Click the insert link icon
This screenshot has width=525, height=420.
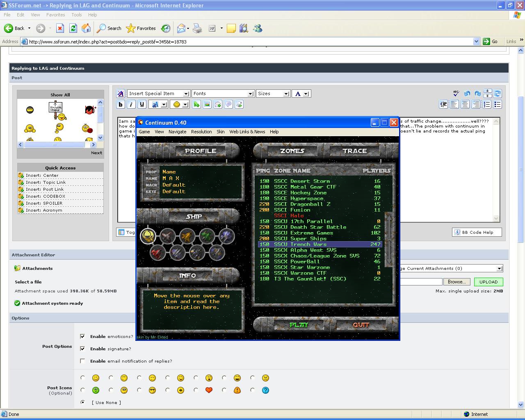coord(196,105)
